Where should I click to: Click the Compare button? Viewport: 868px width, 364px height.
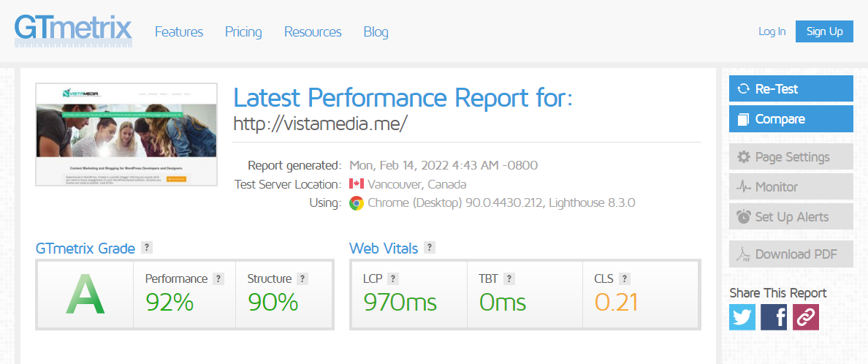point(791,119)
